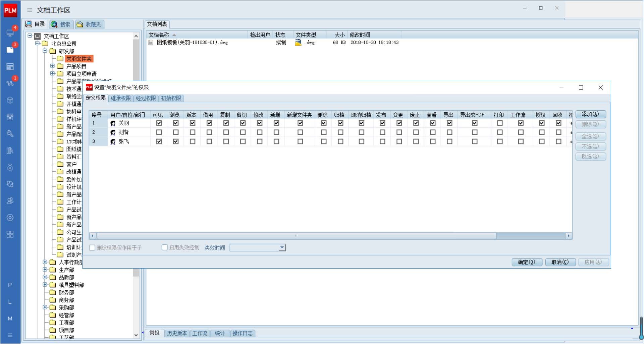This screenshot has width=644, height=344.
Task: Click the PLM logo icon in sidebar
Action: pyautogui.click(x=10, y=10)
